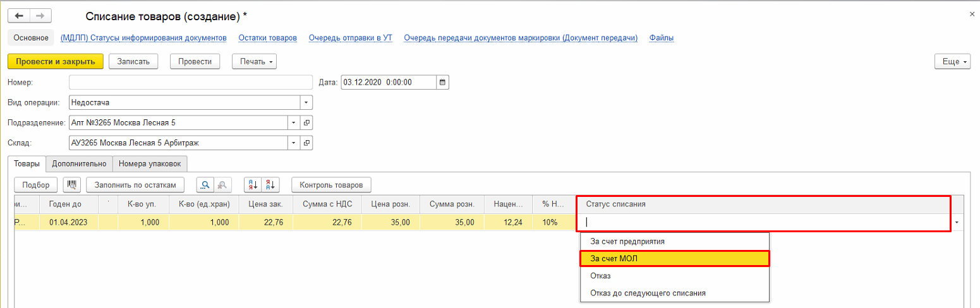
Task: Sort table rows ascending
Action: coord(253,185)
